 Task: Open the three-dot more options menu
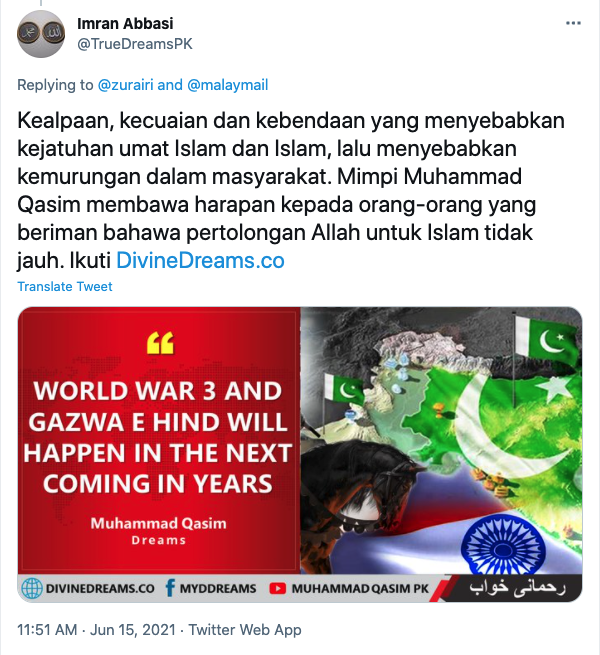(573, 23)
